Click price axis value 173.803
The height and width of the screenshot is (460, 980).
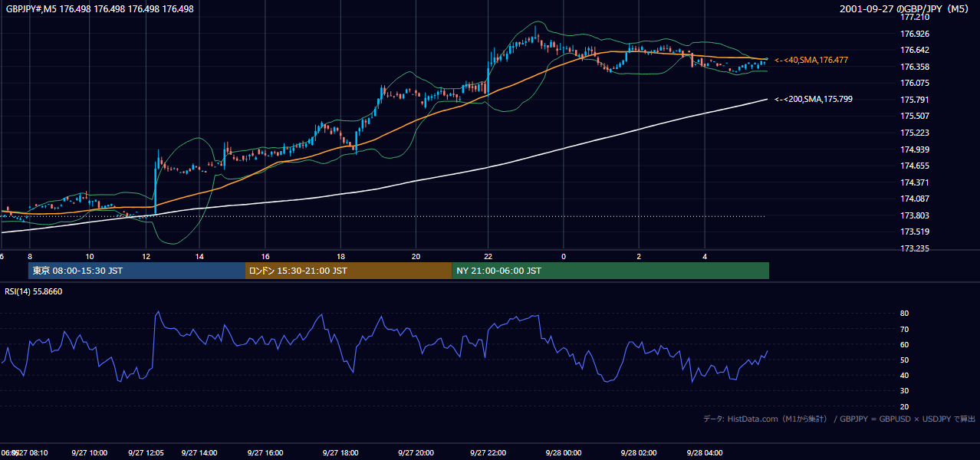pyautogui.click(x=915, y=215)
